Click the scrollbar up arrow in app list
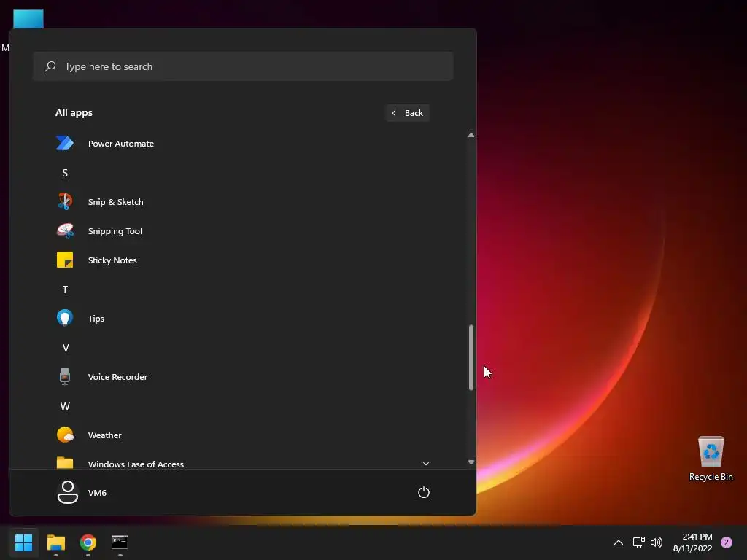Image resolution: width=747 pixels, height=560 pixels. tap(471, 135)
